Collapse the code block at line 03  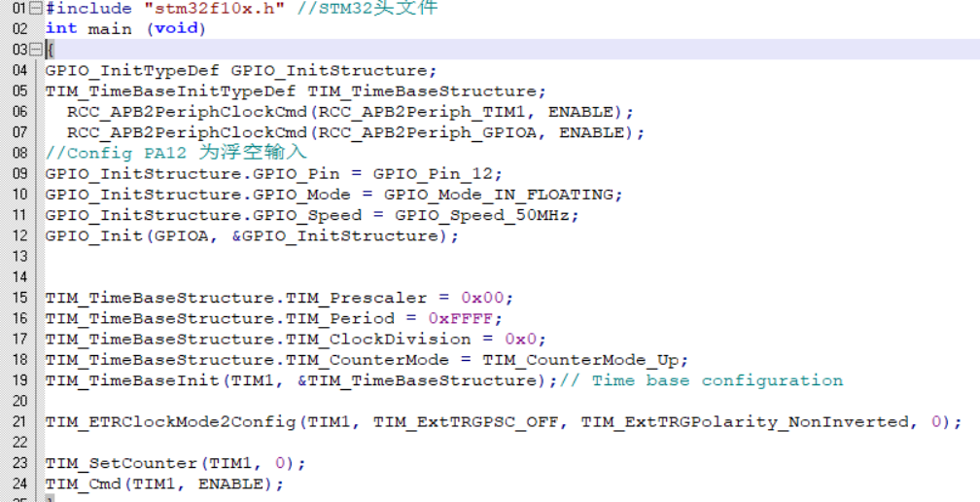tap(36, 49)
